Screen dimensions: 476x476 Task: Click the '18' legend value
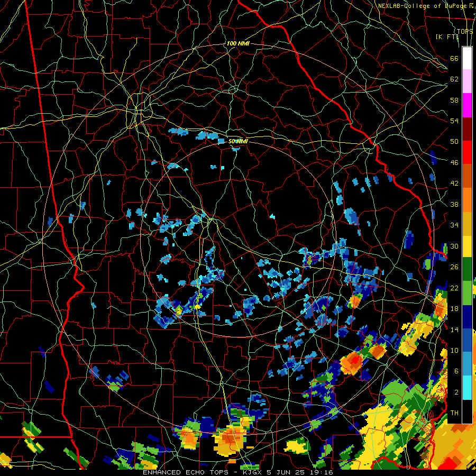point(454,309)
